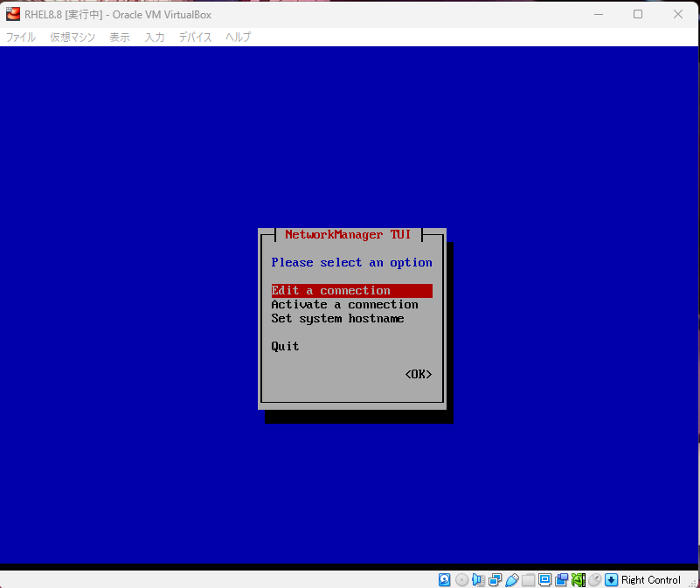The height and width of the screenshot is (588, 700).
Task: Open the ファイル menu
Action: pos(20,37)
